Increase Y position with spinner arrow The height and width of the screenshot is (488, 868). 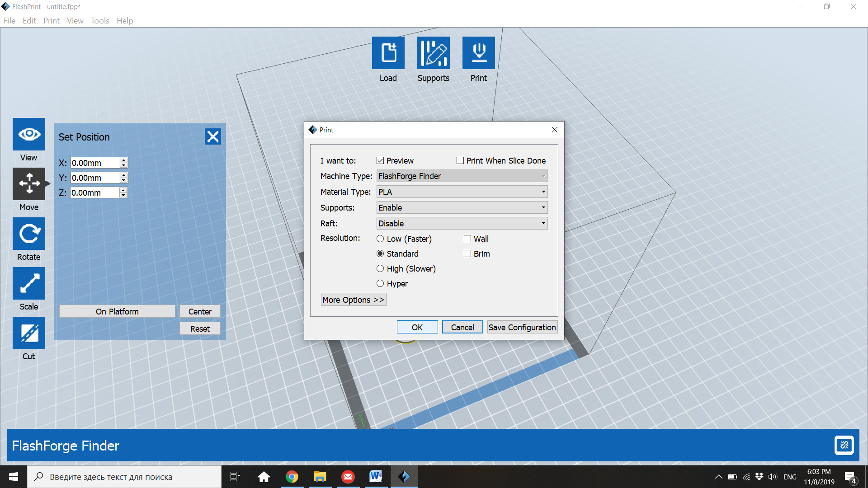(123, 175)
